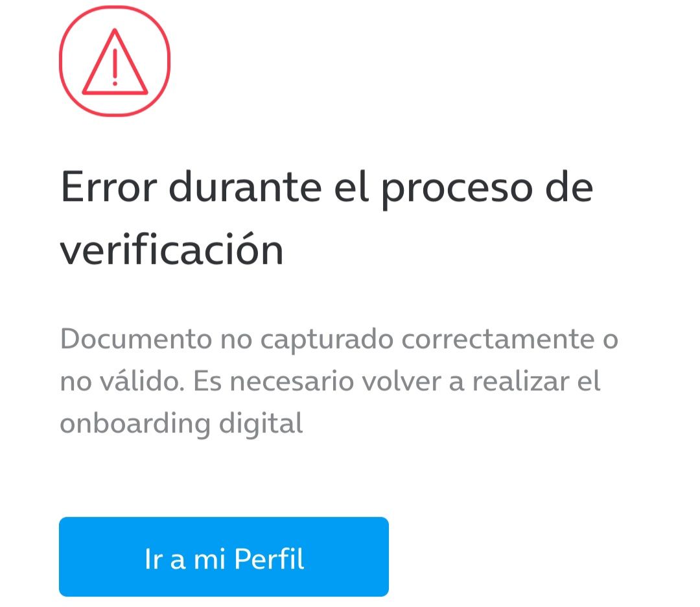Tap the exclamation mark inside the triangle
Viewport: 700px width, 607px height.
[115, 67]
